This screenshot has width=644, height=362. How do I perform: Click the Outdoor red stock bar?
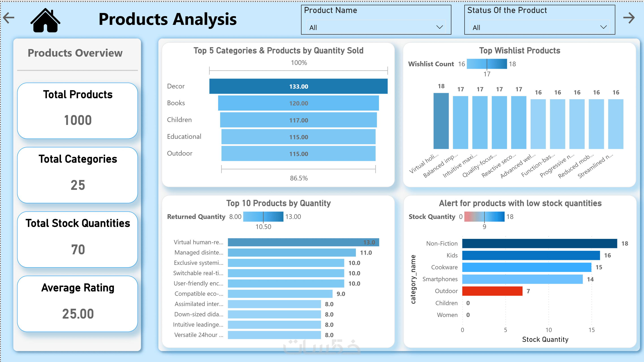coord(492,291)
